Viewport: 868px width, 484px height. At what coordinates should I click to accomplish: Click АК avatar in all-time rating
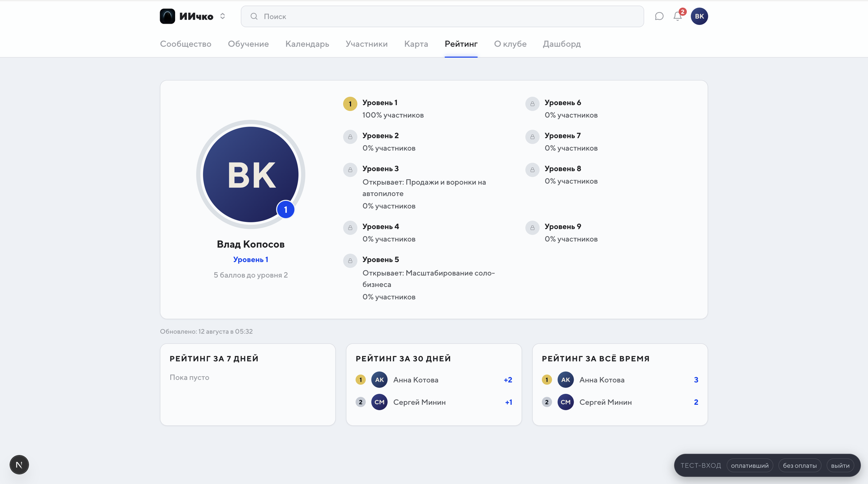point(566,380)
